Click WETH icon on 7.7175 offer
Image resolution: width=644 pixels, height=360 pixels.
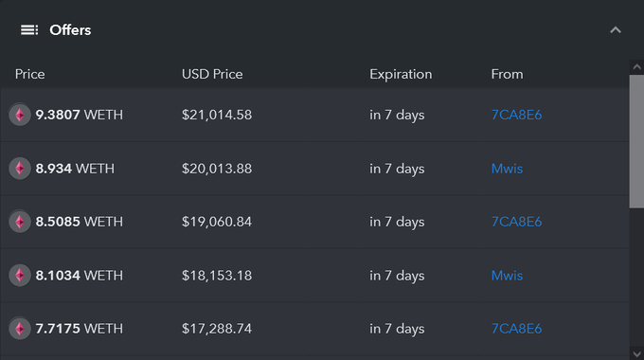tap(20, 329)
